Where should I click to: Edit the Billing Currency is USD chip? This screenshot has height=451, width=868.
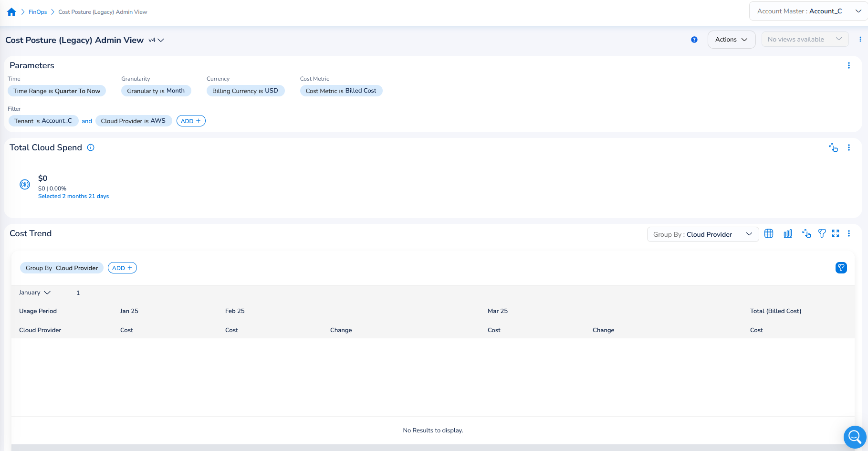pos(245,91)
